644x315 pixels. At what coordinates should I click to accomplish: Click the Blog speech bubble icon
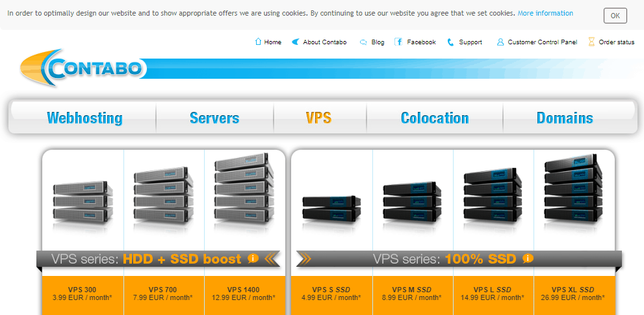click(363, 42)
